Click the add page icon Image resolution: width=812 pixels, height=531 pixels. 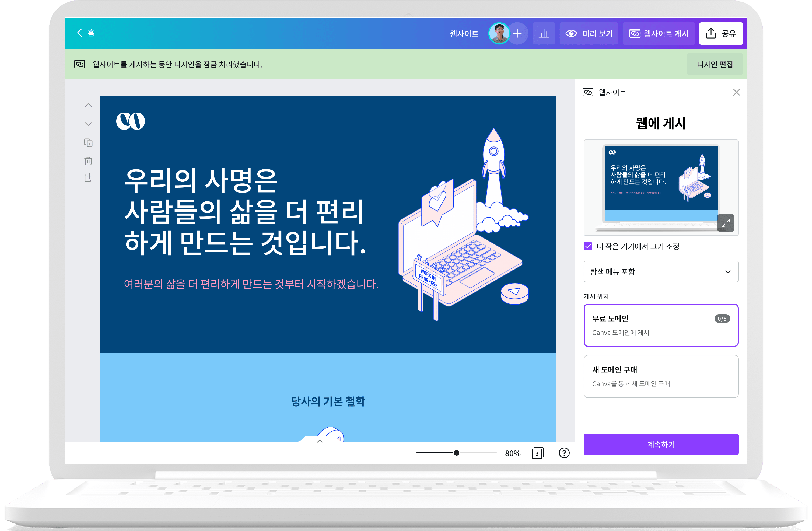[x=88, y=178]
